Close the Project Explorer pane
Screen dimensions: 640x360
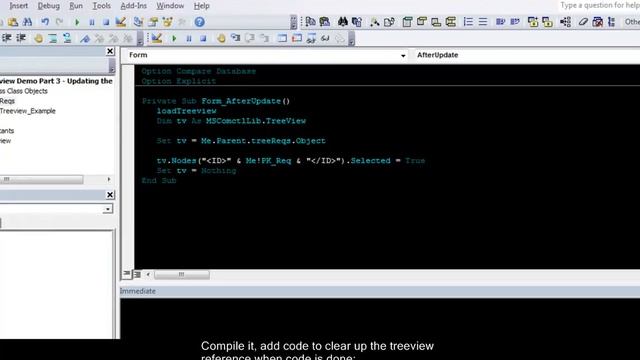click(110, 51)
